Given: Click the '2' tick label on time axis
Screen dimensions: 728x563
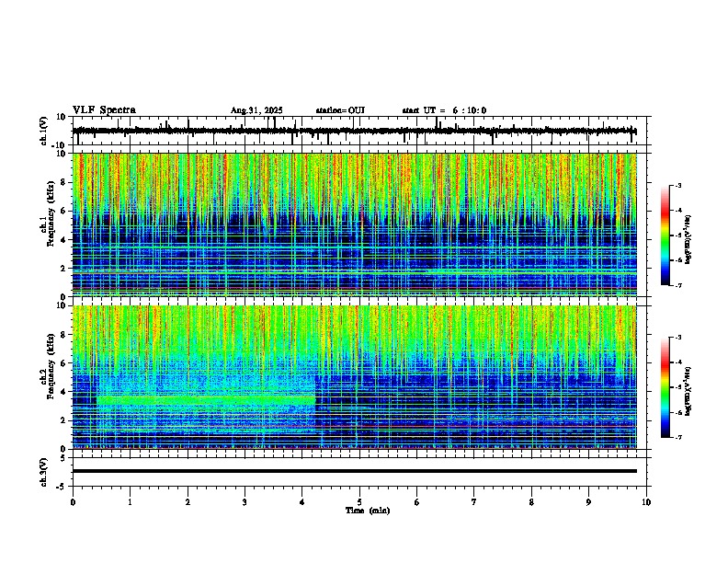Looking at the screenshot, I should (x=188, y=502).
